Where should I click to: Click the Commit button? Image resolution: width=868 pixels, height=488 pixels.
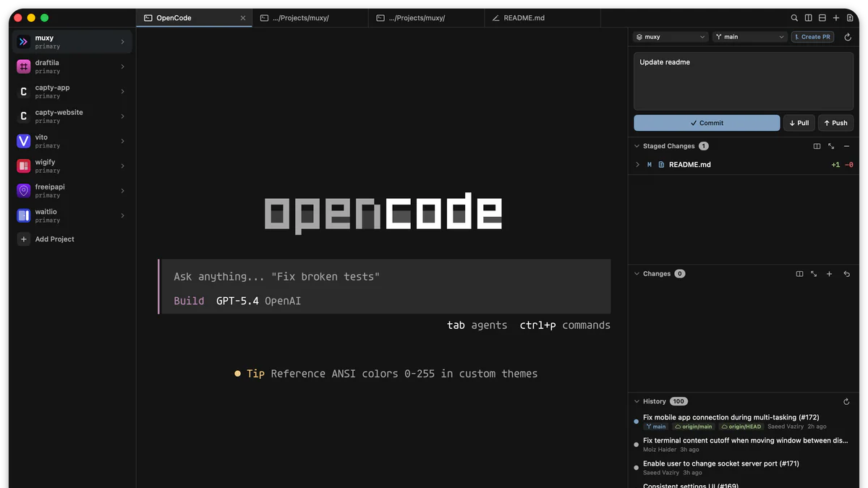707,123
